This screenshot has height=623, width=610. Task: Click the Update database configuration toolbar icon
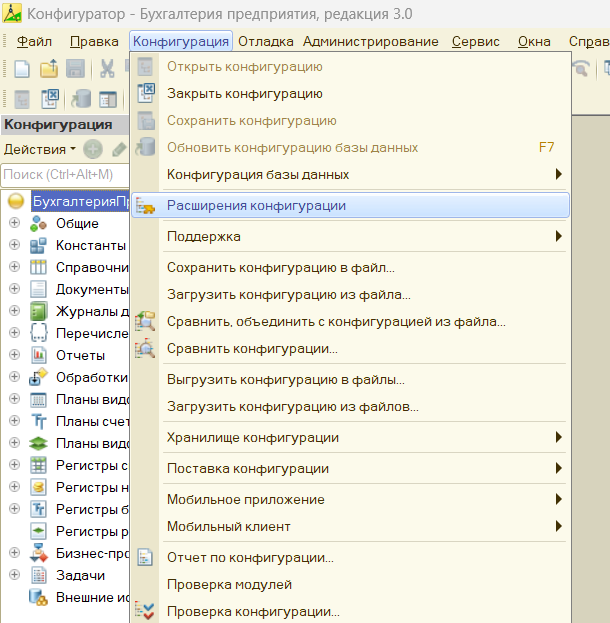point(81,98)
